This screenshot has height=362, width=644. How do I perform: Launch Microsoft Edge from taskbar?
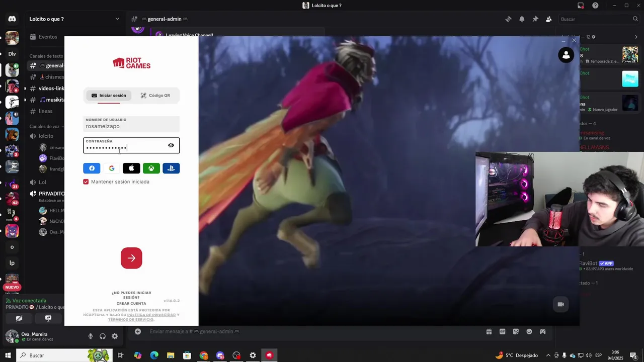coord(154,355)
